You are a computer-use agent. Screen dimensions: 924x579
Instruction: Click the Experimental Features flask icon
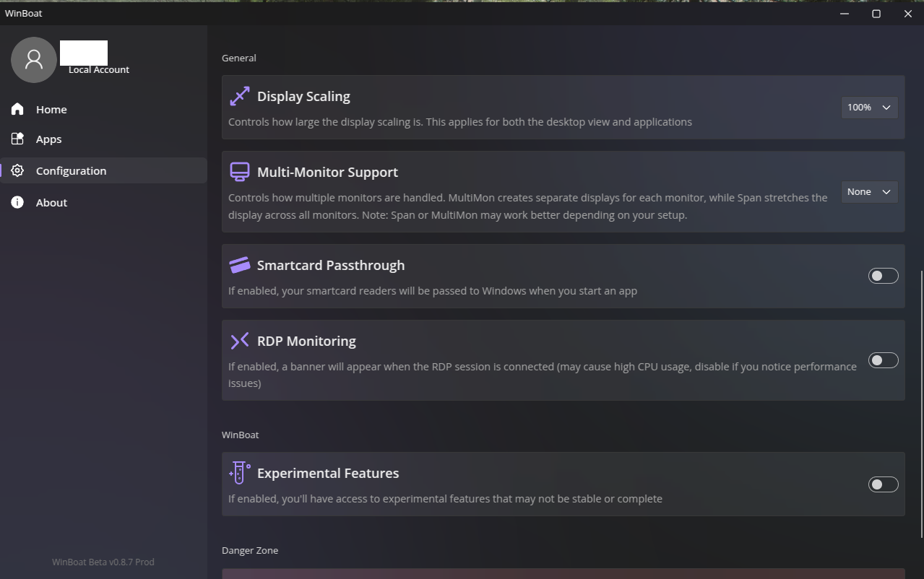tap(239, 473)
